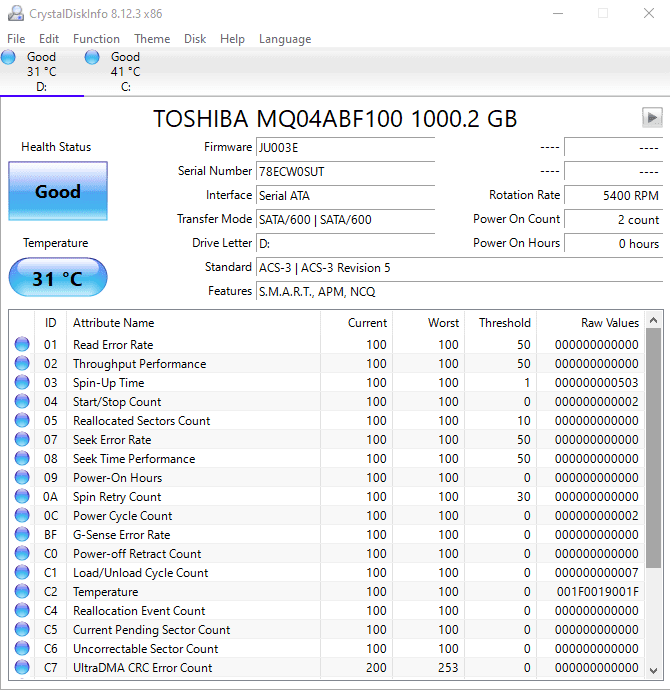Image resolution: width=670 pixels, height=690 pixels.
Task: Click the status orb for Read Error Rate
Action: (x=22, y=345)
